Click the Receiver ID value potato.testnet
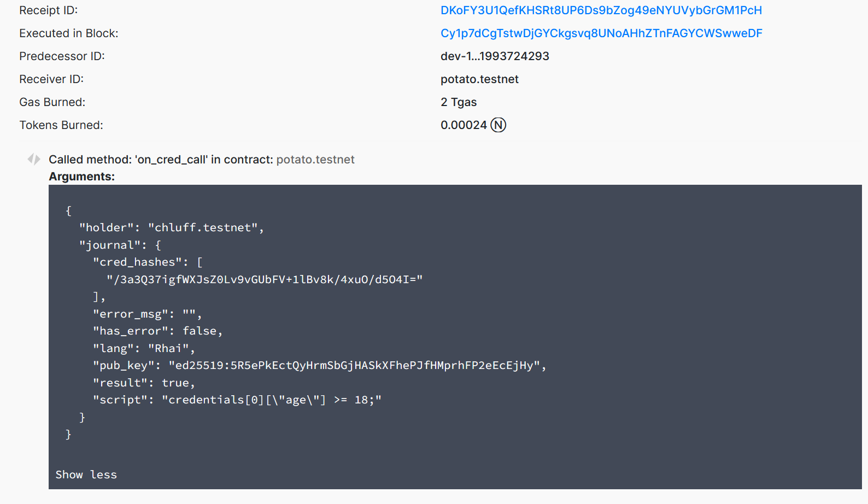Viewport: 868px width, 504px height. [479, 79]
